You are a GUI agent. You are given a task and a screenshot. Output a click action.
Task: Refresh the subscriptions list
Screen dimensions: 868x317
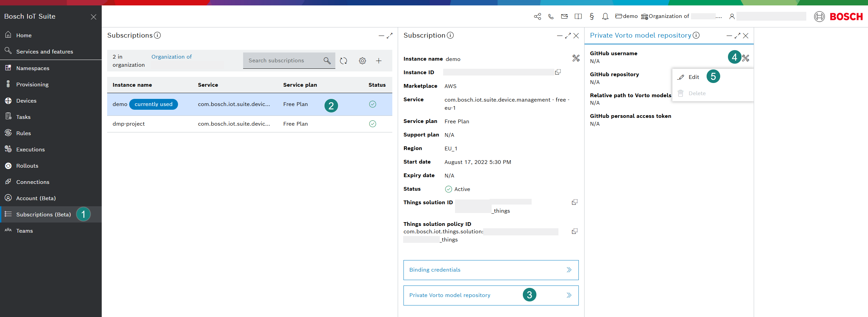point(343,61)
